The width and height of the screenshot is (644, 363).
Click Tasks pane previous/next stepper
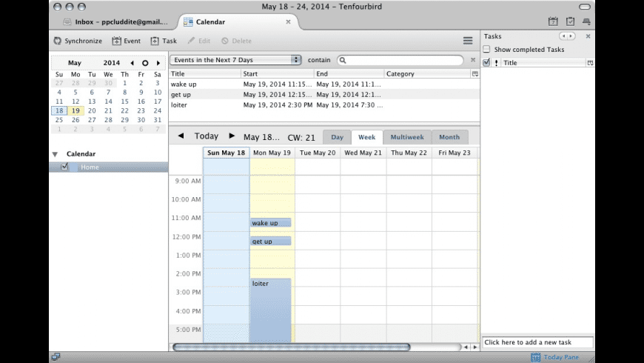click(x=567, y=36)
